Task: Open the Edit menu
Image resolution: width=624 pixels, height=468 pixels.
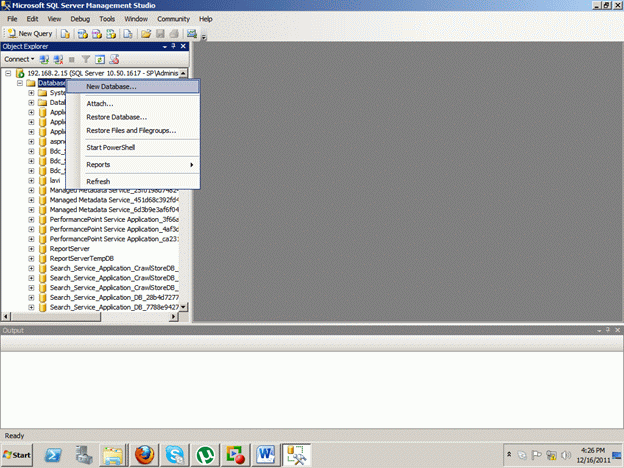Action: (32, 19)
